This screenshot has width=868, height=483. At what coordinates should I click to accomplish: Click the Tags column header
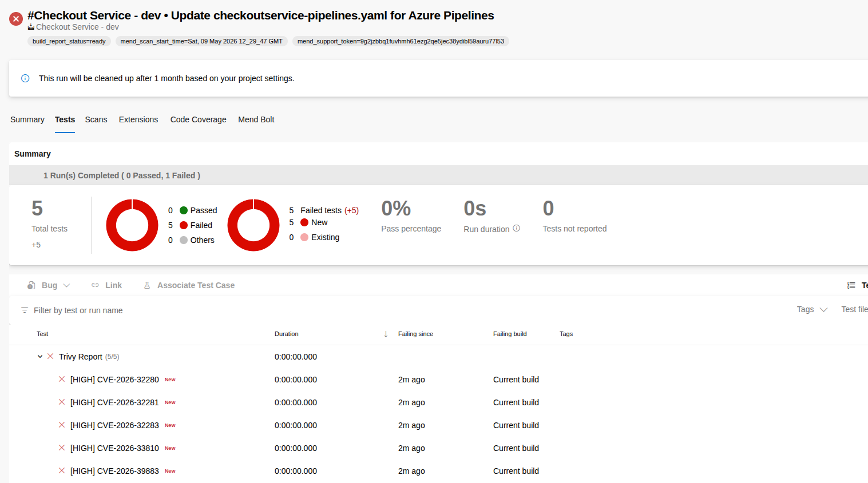coord(566,334)
